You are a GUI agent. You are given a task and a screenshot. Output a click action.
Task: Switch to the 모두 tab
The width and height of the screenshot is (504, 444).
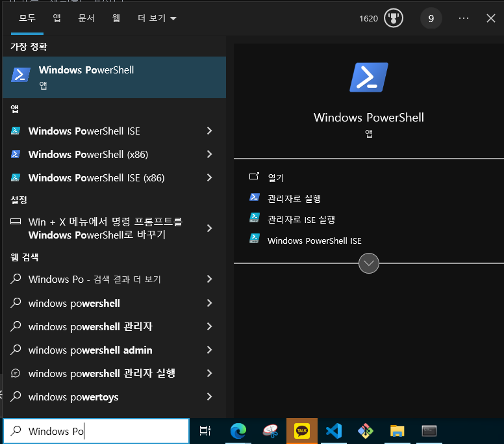[x=27, y=18]
